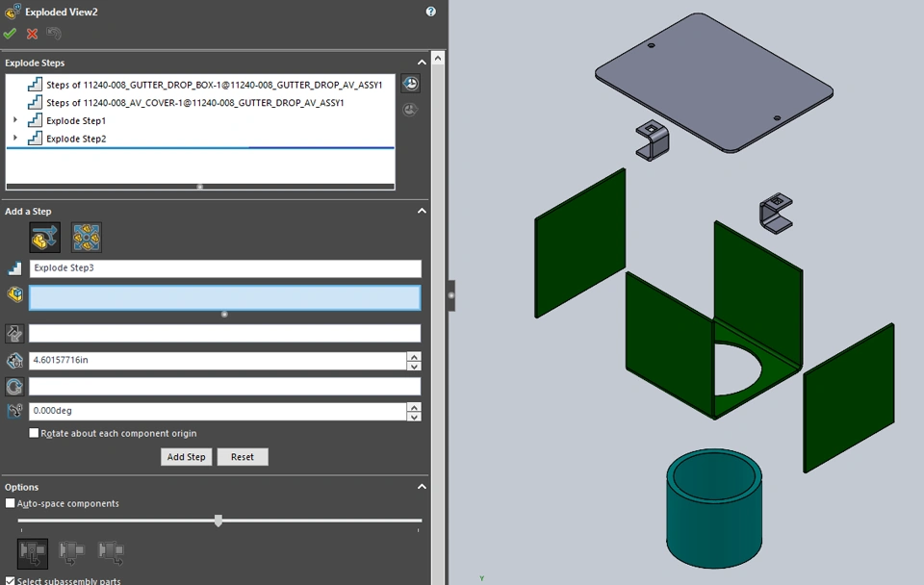Select detached green panel nearest cylinder
The image size is (924, 585).
tap(849, 397)
